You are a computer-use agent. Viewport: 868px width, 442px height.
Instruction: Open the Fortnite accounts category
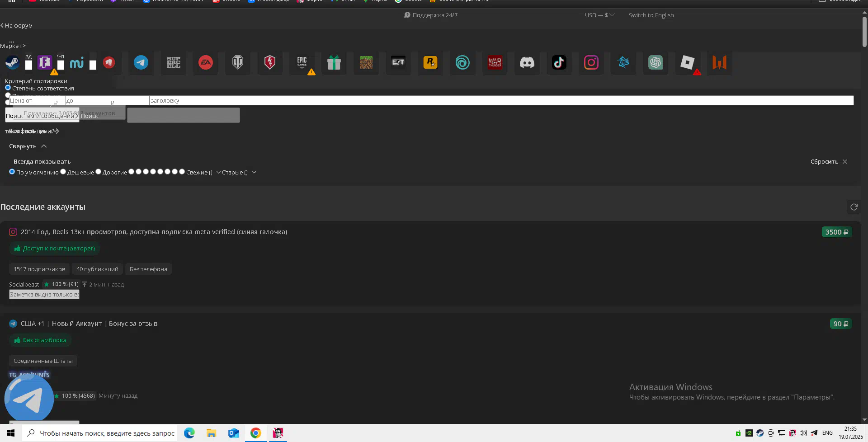click(44, 62)
